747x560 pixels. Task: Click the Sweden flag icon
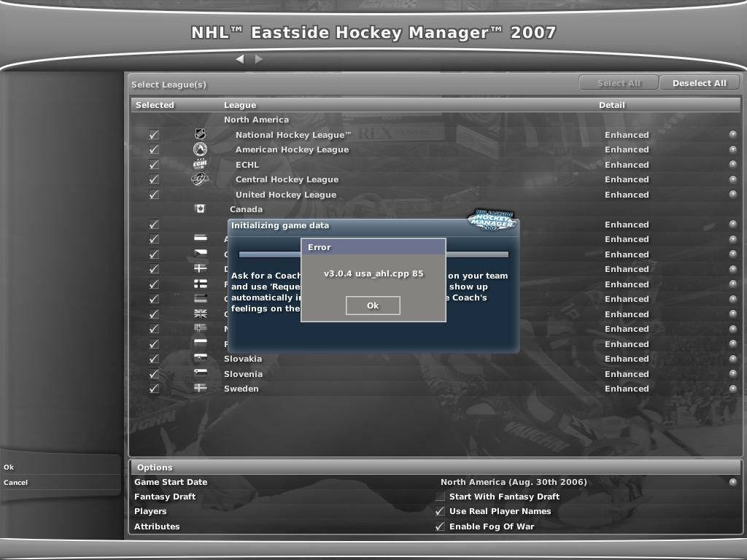point(200,388)
